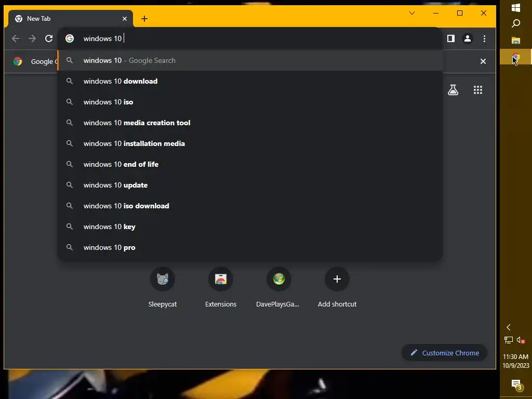Click the Chrome icon in the infobar
This screenshot has height=399, width=532.
coord(18,61)
